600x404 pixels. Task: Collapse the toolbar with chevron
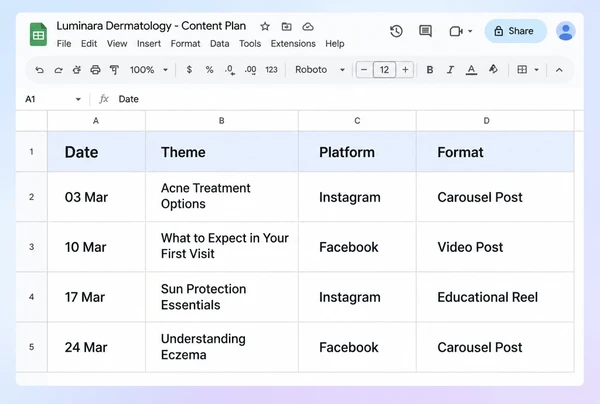559,70
